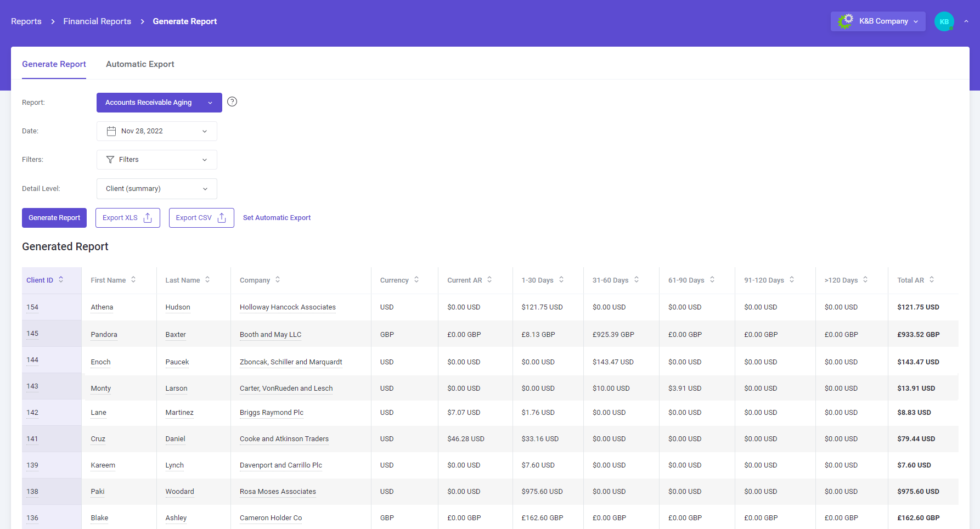This screenshot has height=529, width=980.
Task: Sort table by Client ID column
Action: click(61, 280)
